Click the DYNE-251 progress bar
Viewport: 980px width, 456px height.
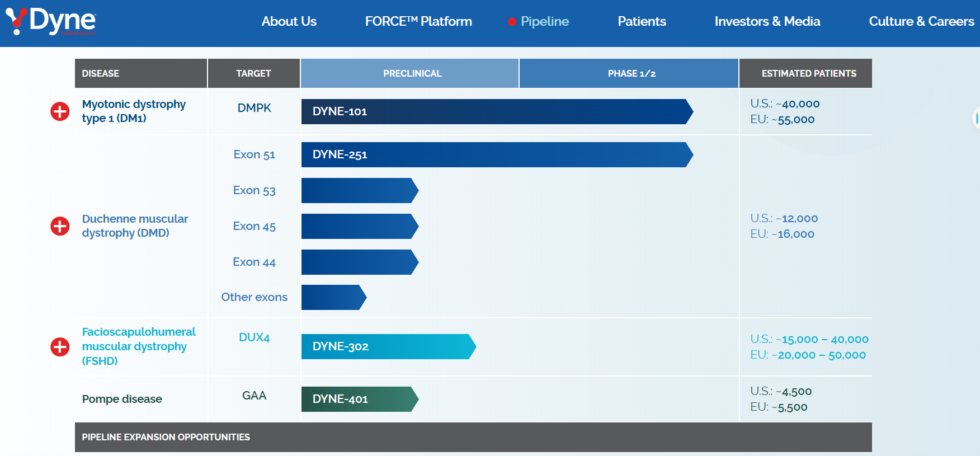497,154
